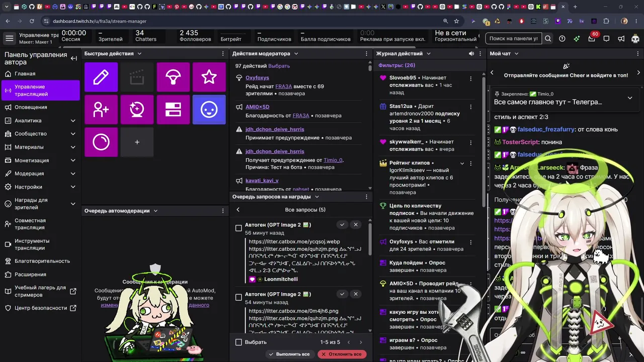The width and height of the screenshot is (644, 362).
Task: Click the clock-star quick action tile
Action: point(137,110)
